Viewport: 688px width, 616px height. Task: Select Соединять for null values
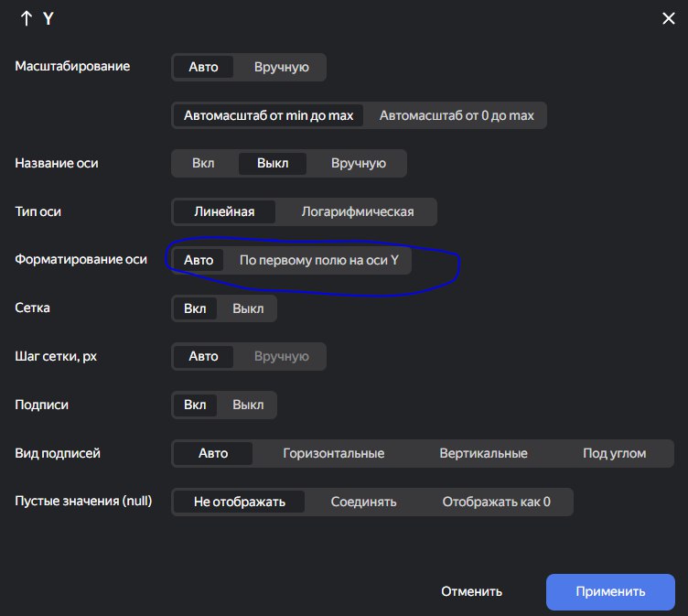pyautogui.click(x=363, y=502)
